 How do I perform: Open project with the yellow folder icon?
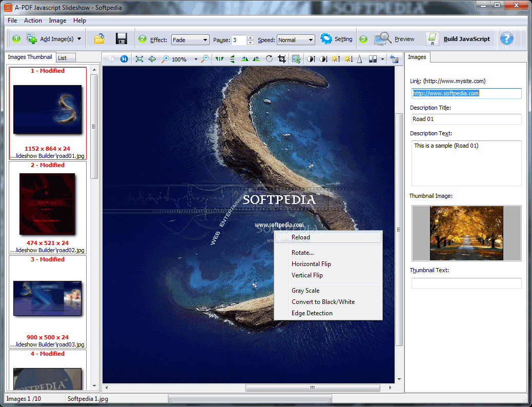point(99,38)
